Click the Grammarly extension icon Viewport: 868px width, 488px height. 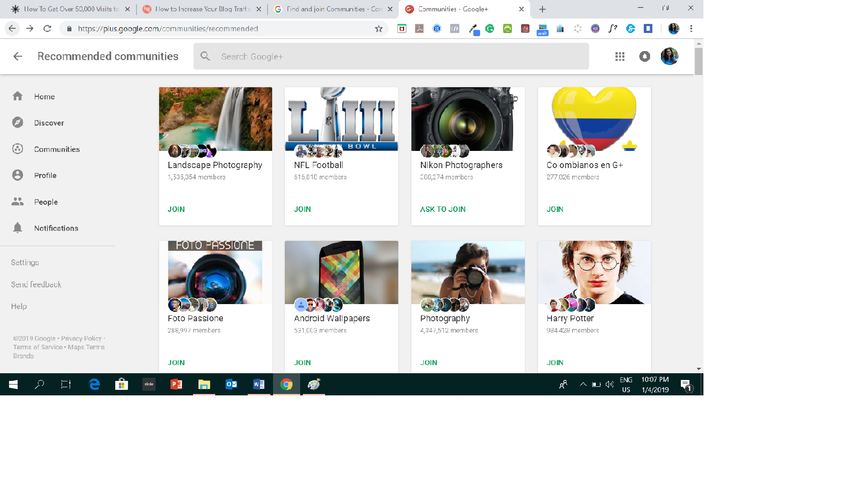tap(490, 28)
